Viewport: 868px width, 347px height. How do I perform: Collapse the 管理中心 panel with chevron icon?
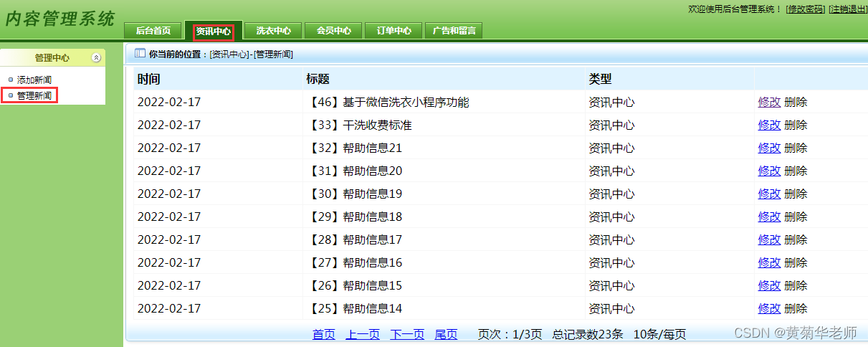point(96,58)
